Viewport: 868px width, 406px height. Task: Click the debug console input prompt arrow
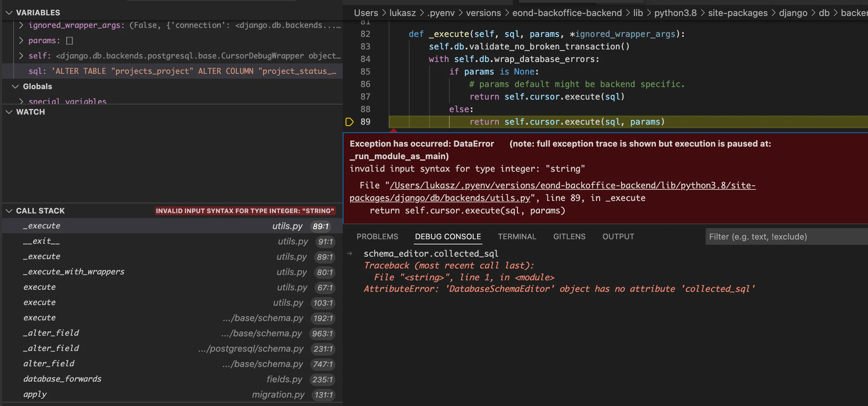click(x=350, y=253)
